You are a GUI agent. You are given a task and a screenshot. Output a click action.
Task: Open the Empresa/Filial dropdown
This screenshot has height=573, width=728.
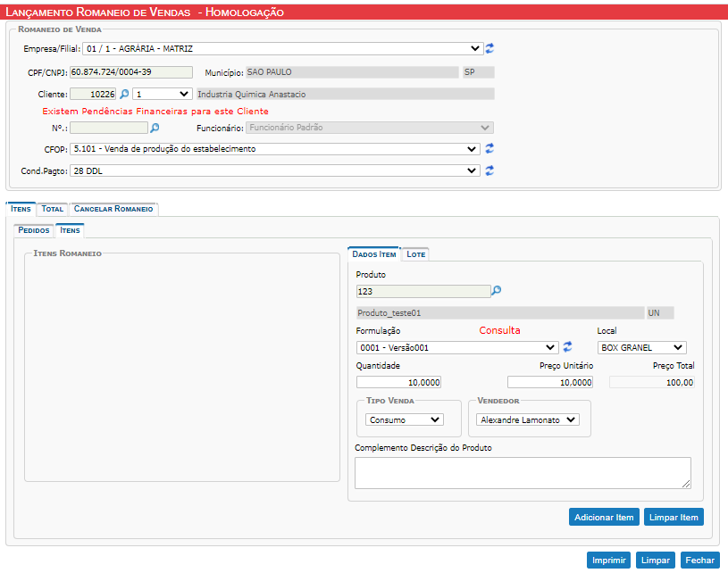pyautogui.click(x=282, y=48)
